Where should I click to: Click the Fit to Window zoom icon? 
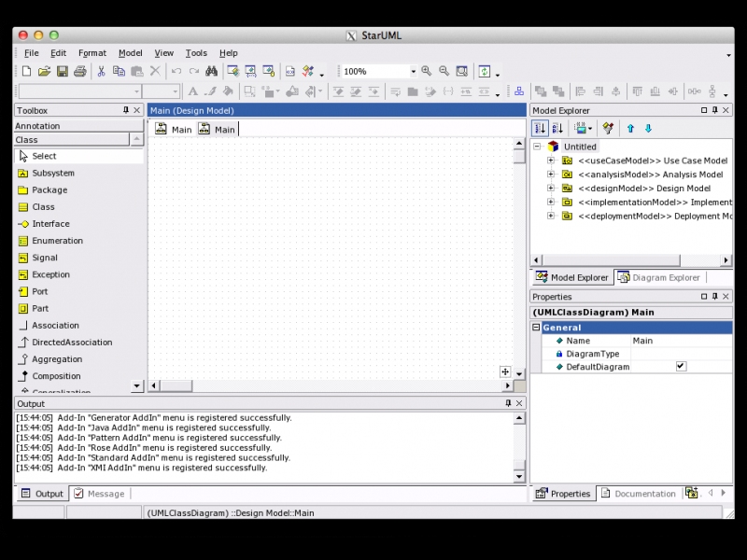pyautogui.click(x=461, y=72)
